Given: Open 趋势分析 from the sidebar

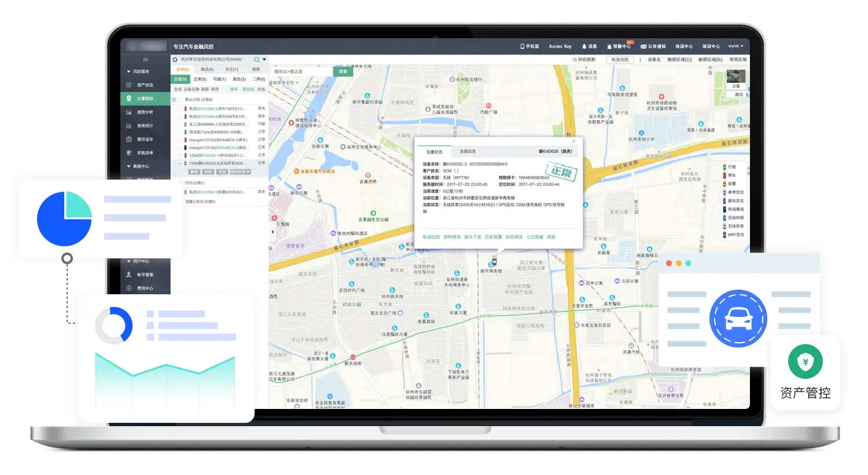Looking at the screenshot, I should [x=145, y=112].
